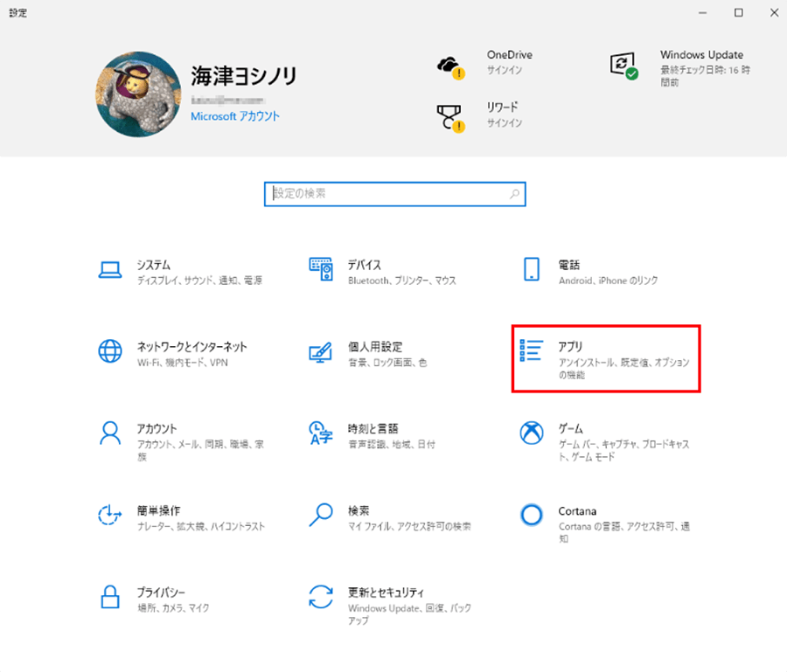Click the 個人用設定 category title

375,347
